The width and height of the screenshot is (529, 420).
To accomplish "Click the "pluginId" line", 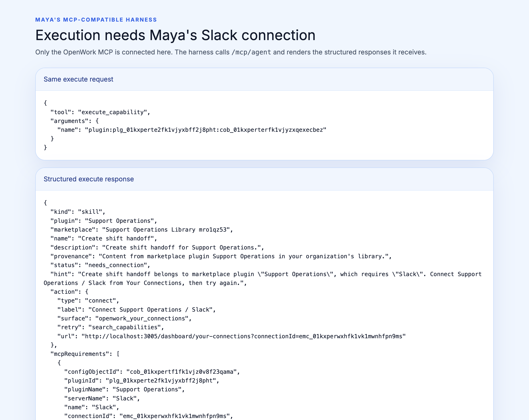I will pyautogui.click(x=142, y=381).
